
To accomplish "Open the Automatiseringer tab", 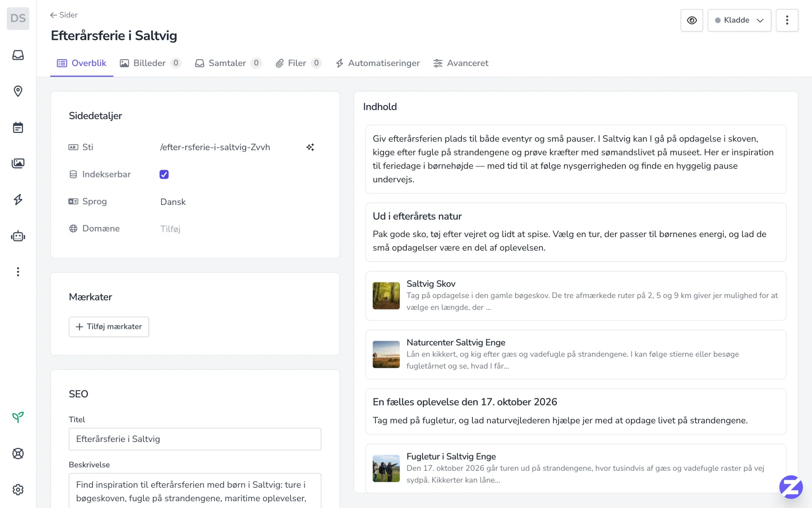I will click(x=378, y=63).
